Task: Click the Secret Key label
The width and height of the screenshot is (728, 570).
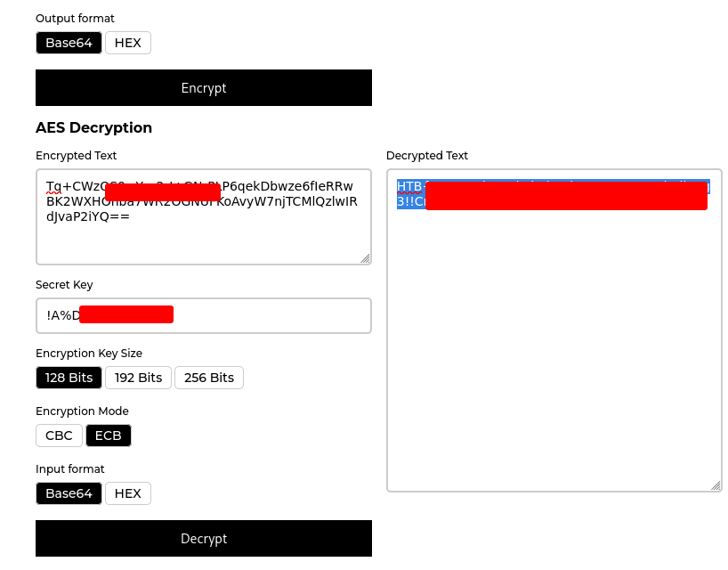Action: pyautogui.click(x=64, y=285)
